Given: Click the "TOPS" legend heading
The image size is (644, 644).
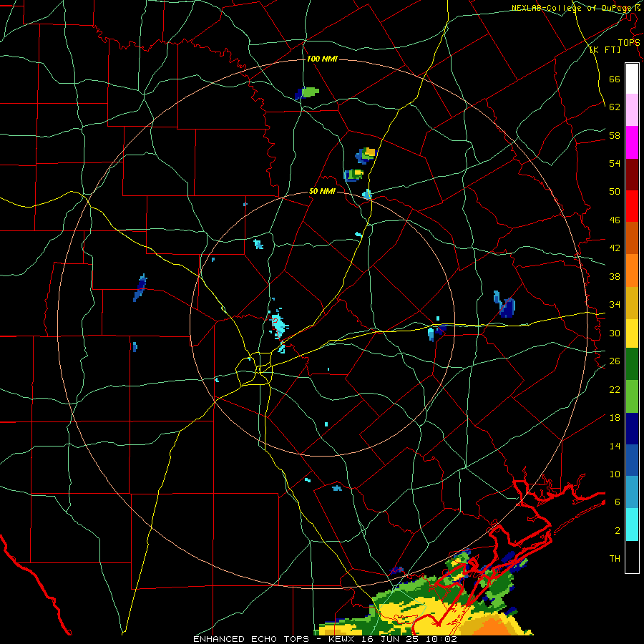Looking at the screenshot, I should pos(629,43).
